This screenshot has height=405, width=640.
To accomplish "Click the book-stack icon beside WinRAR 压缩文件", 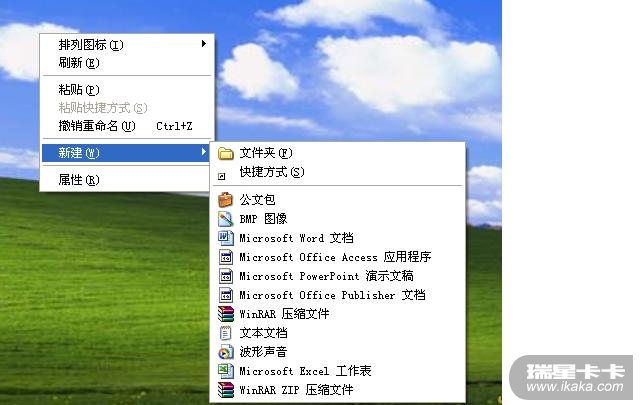I will 226,314.
